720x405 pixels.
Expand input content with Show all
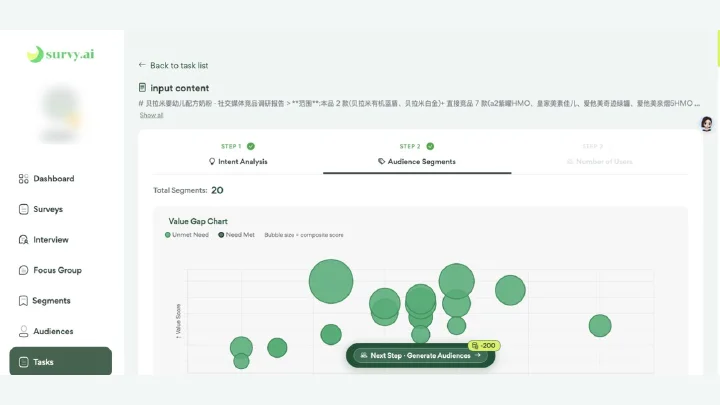click(x=151, y=115)
